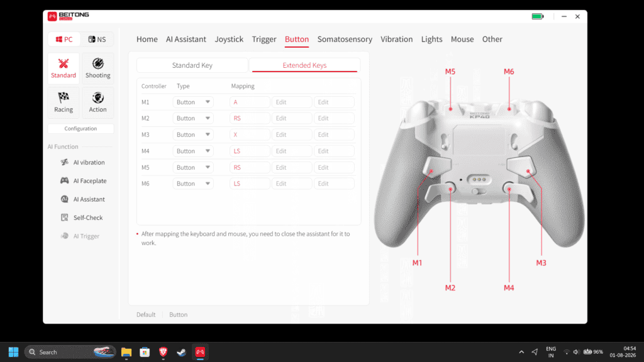Select the Shooting profile icon
Viewport: 644px width, 362px height.
click(x=97, y=68)
